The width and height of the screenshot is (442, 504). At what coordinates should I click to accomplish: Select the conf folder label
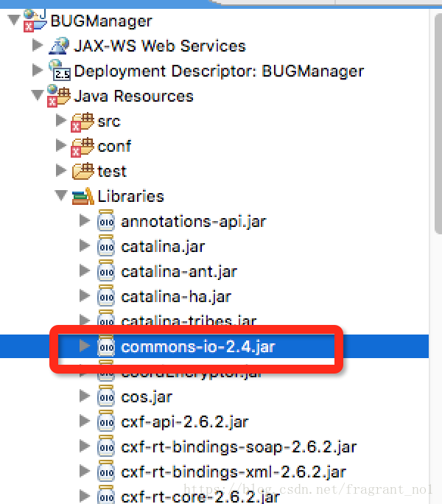click(114, 146)
